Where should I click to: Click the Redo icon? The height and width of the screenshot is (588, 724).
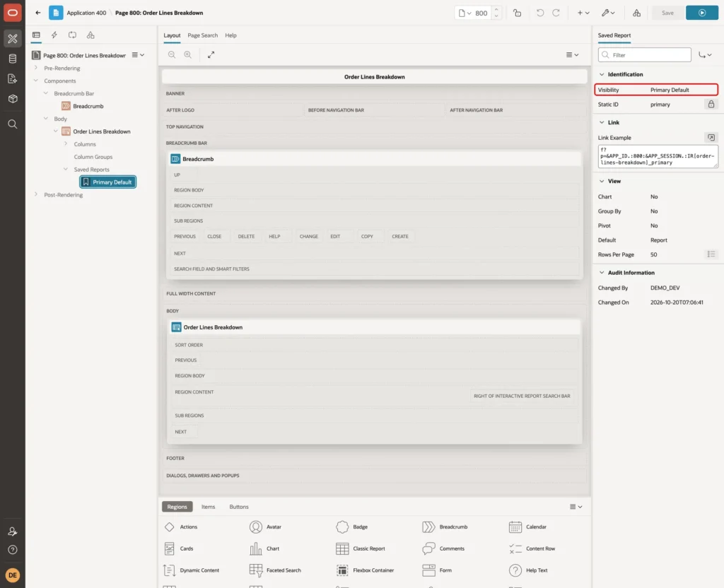556,13
